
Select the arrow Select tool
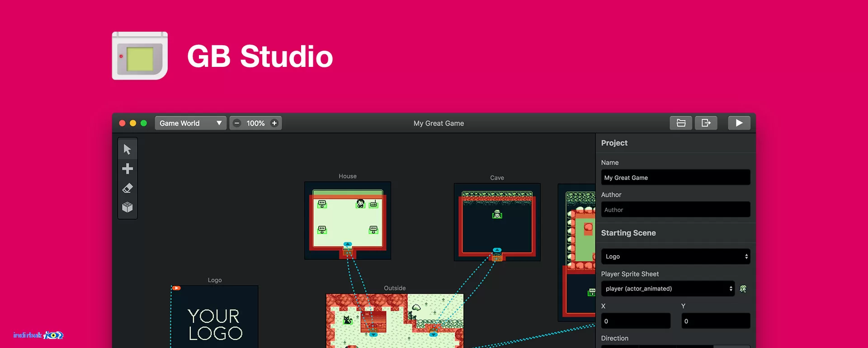coord(127,149)
